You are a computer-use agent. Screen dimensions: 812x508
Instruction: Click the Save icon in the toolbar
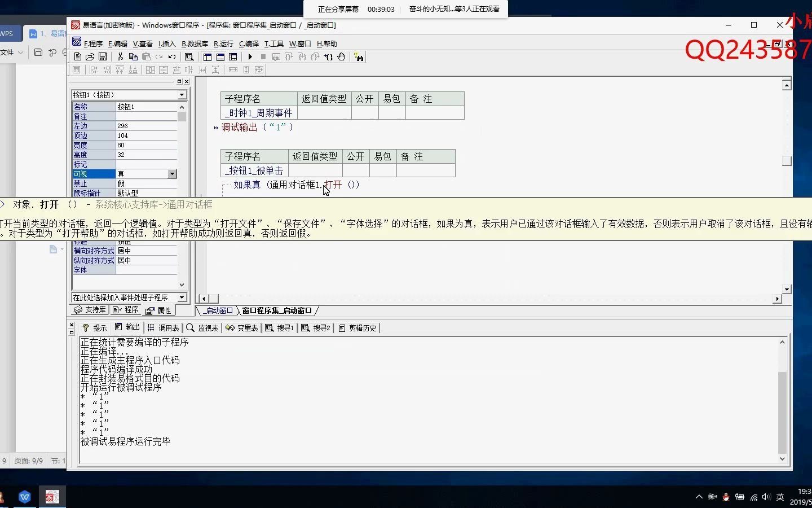tap(103, 56)
